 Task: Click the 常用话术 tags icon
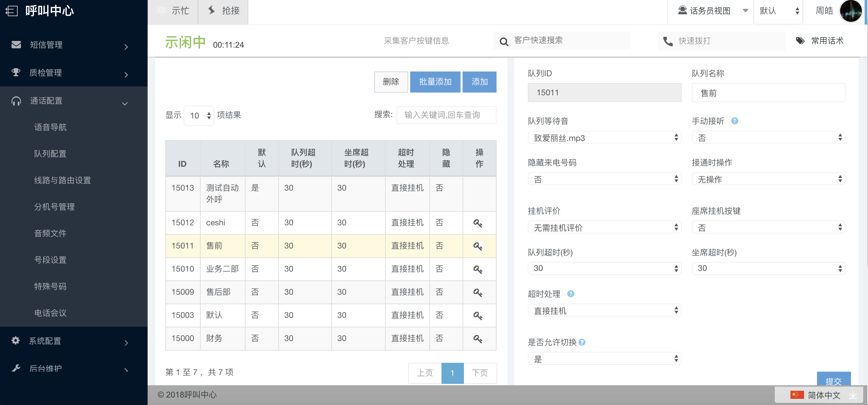(x=800, y=41)
